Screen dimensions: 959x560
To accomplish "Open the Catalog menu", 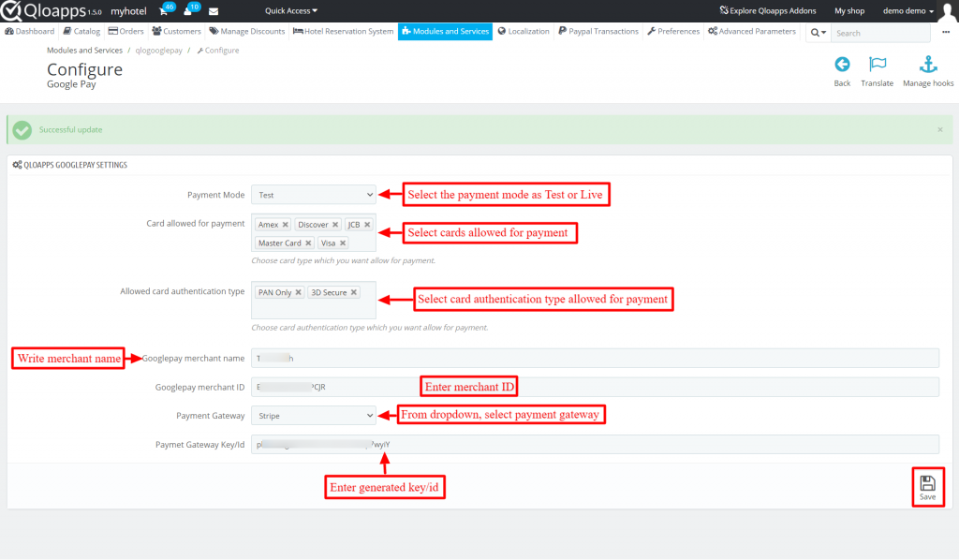I will [x=81, y=31].
